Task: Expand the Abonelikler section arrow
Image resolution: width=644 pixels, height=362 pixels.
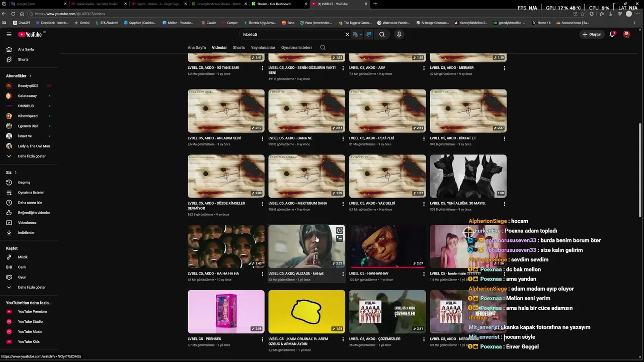Action: click(x=30, y=76)
